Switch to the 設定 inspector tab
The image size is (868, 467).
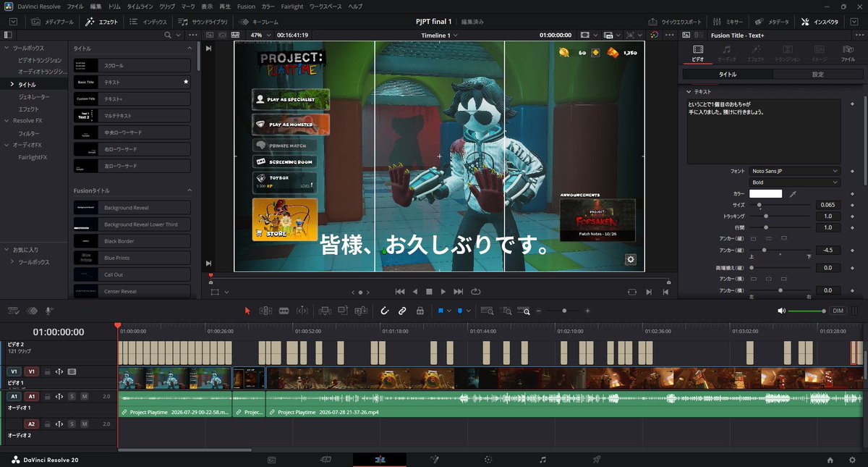click(x=817, y=74)
